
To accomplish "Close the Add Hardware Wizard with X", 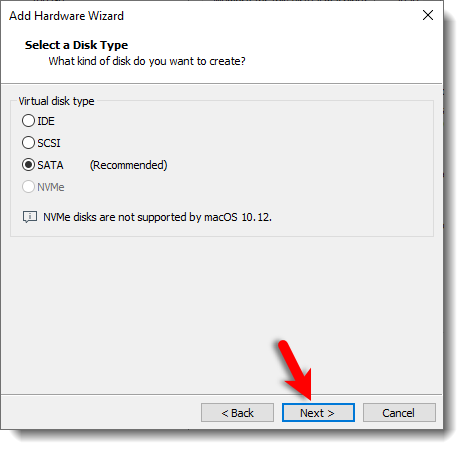I will [x=428, y=15].
